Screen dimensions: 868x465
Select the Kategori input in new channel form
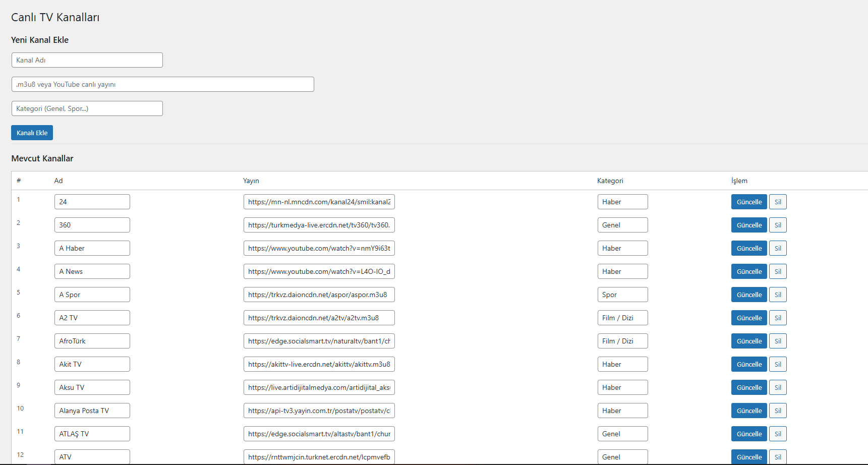[87, 108]
